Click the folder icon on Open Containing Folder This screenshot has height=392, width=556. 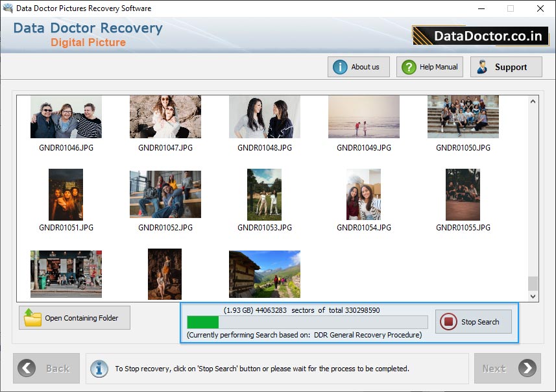(x=31, y=317)
